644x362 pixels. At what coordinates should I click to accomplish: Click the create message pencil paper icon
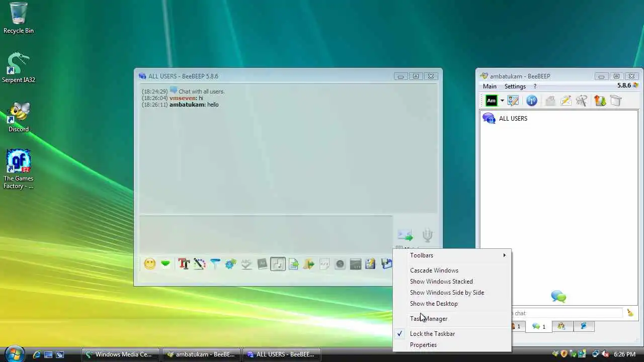566,101
